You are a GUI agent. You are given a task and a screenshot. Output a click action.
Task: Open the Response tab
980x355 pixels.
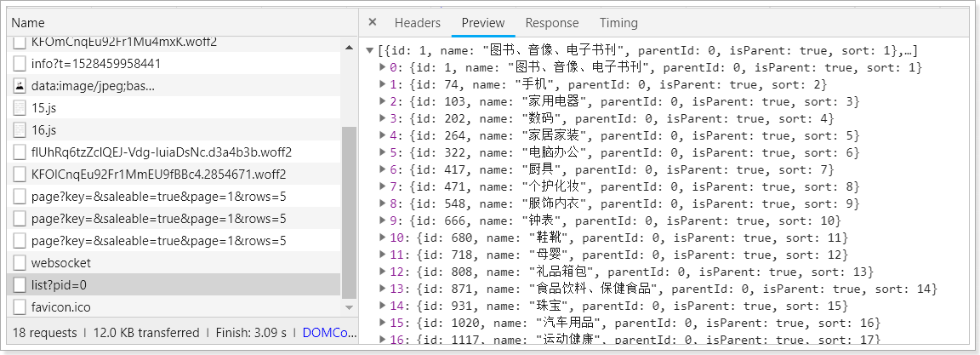[551, 23]
